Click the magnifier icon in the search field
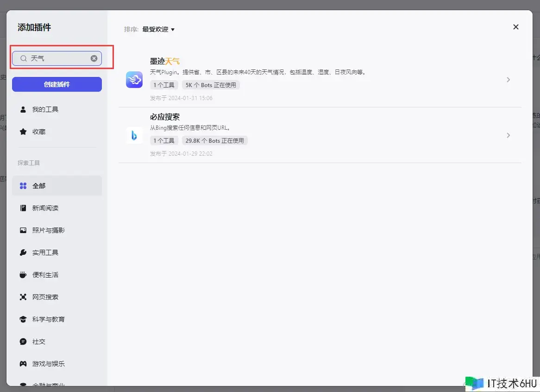Screen dimensions: 540x392 tap(23, 58)
